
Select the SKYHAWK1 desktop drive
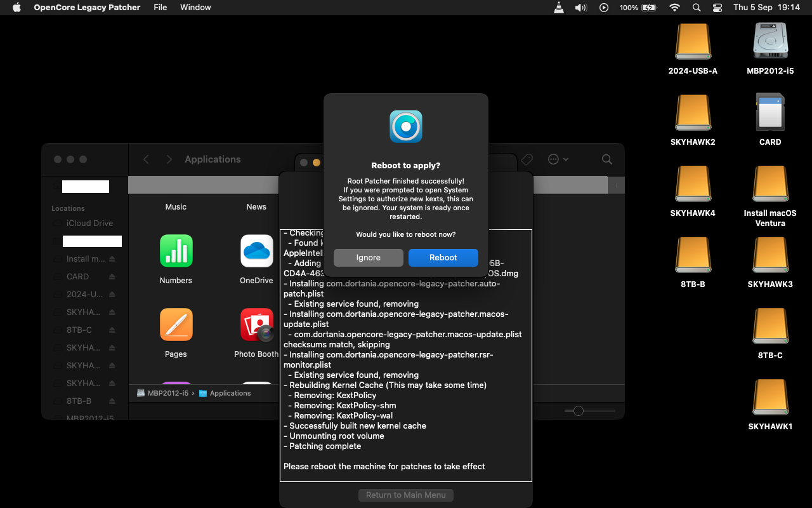coord(770,398)
